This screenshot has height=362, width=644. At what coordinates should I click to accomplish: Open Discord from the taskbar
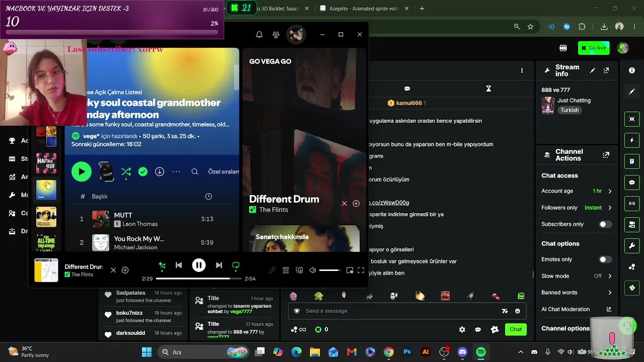pyautogui.click(x=462, y=352)
